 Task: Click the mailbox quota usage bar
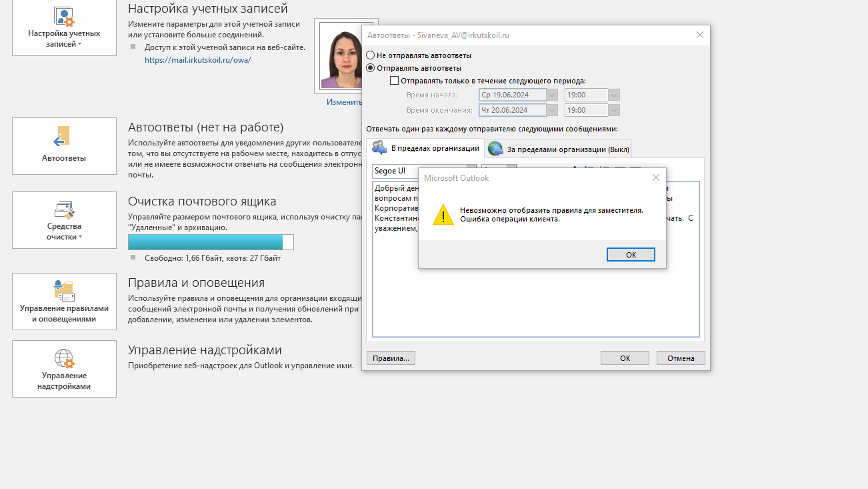pos(211,242)
